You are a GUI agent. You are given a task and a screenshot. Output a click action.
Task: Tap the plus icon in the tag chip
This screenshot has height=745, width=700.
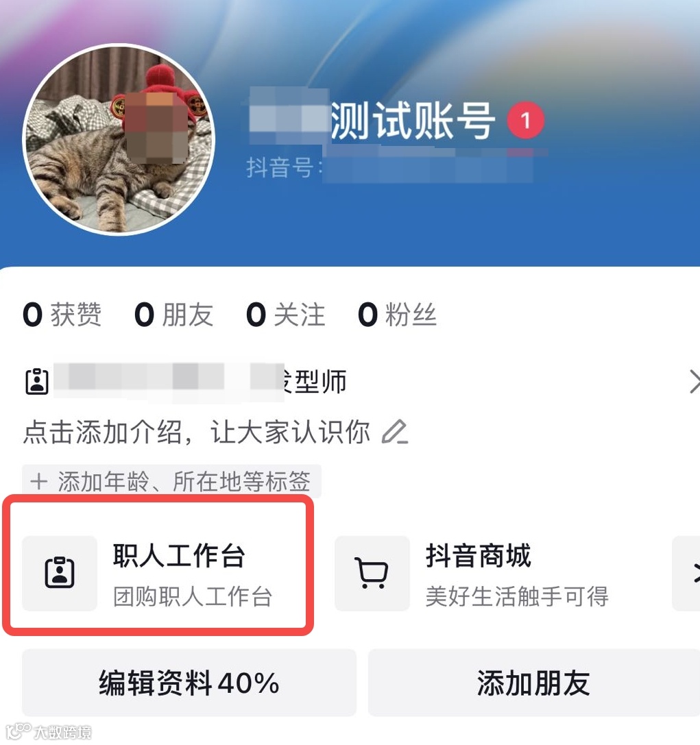click(39, 482)
